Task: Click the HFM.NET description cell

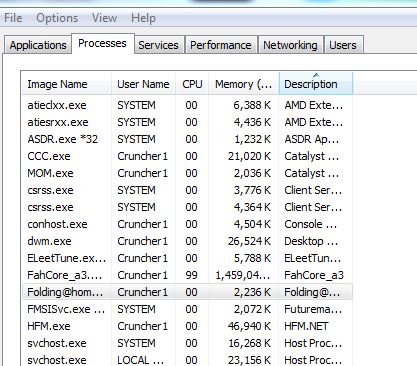Action: 306,326
